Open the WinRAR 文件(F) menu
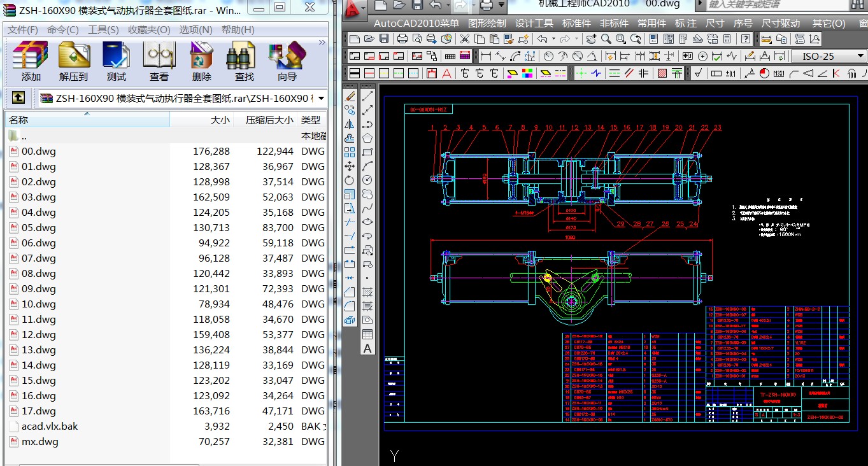The height and width of the screenshot is (466, 868). [23, 30]
